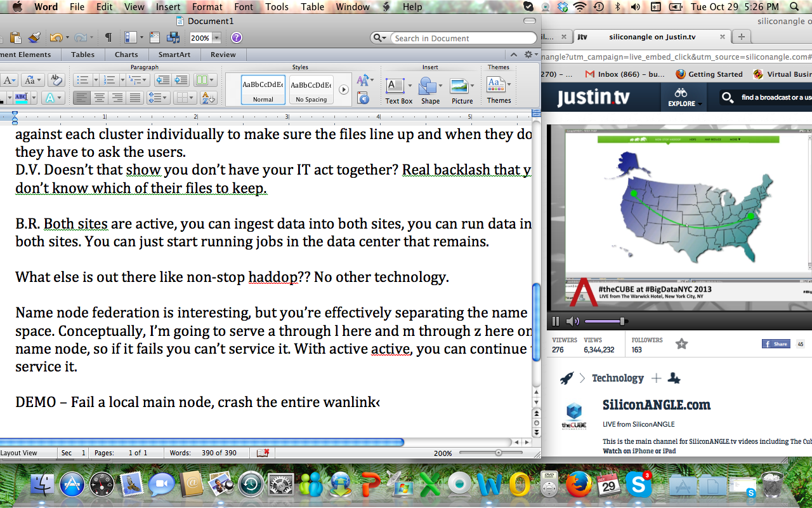
Task: Click the purple Word Help icon
Action: pyautogui.click(x=236, y=37)
